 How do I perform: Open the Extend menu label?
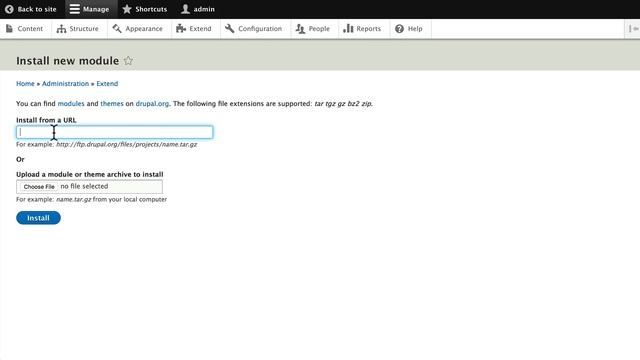click(x=200, y=29)
